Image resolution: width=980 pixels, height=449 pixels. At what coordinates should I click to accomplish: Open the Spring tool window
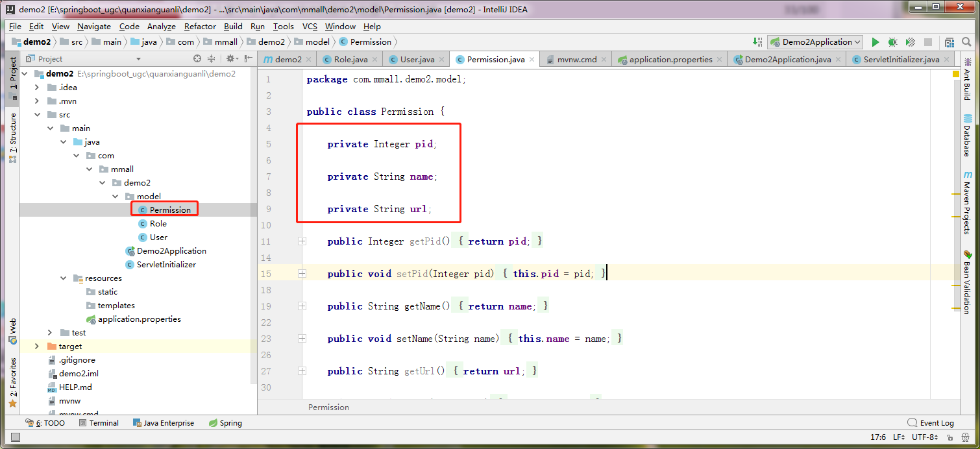click(x=225, y=423)
